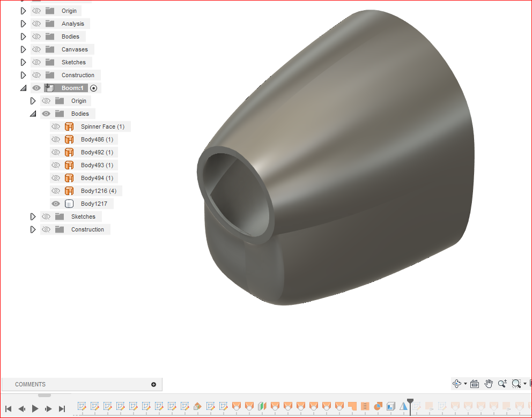Collapse the Bodies folder under Boom:1
532x418 pixels.
(x=33, y=113)
